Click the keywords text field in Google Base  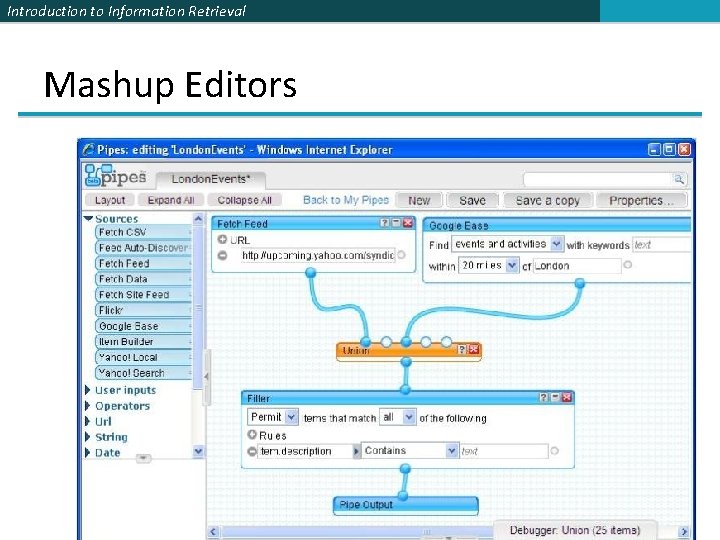click(661, 245)
